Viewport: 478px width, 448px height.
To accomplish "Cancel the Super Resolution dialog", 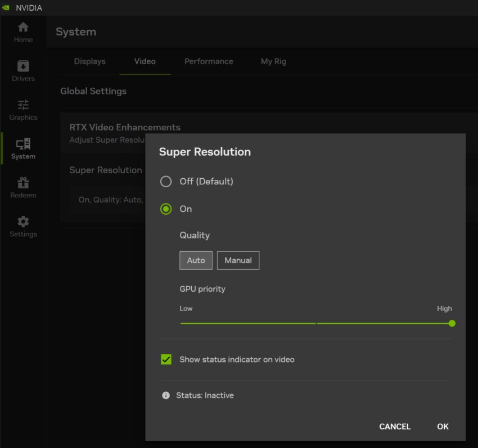I will 395,427.
